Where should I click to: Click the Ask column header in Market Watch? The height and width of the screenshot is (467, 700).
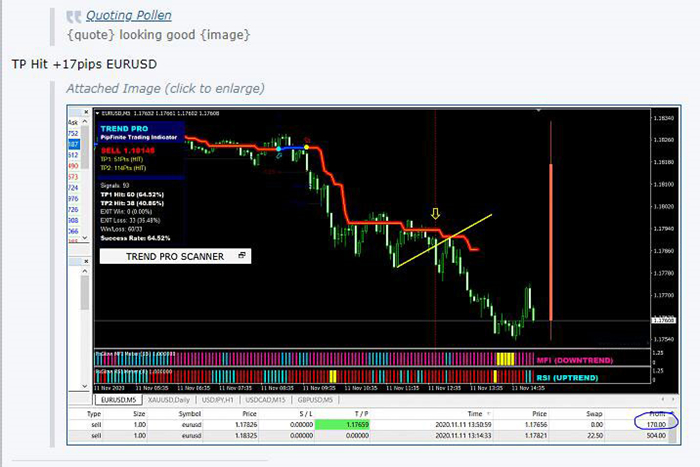click(73, 122)
